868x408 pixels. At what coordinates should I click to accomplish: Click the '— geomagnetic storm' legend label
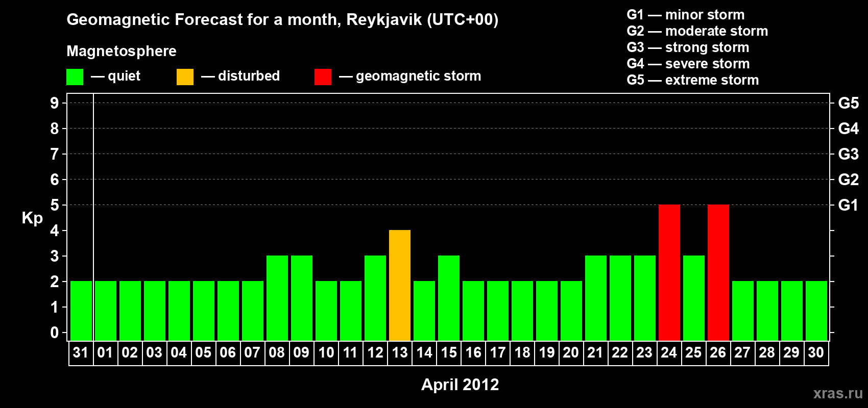410,76
